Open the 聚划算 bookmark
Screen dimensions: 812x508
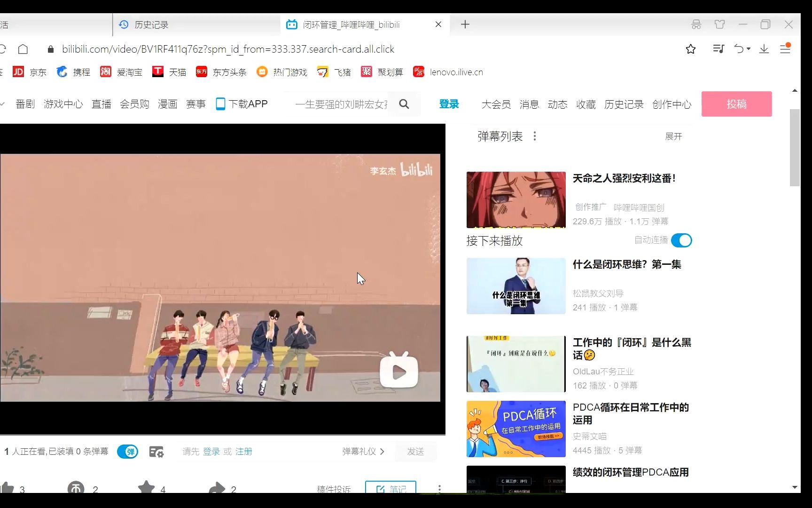click(382, 72)
